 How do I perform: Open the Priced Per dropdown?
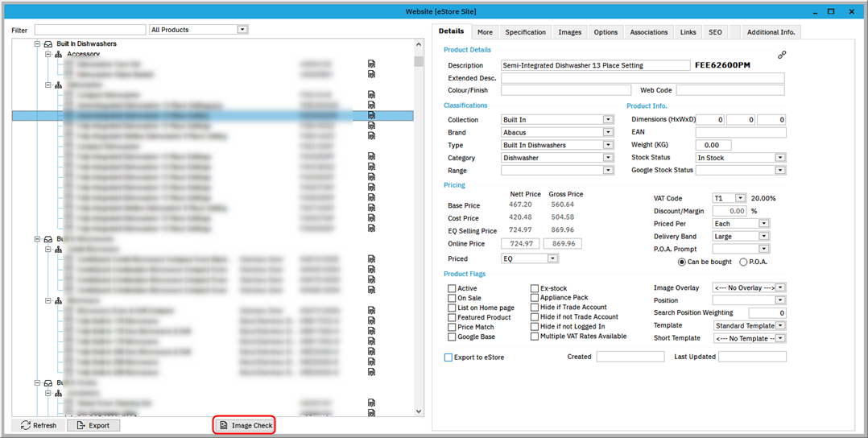[x=764, y=224]
